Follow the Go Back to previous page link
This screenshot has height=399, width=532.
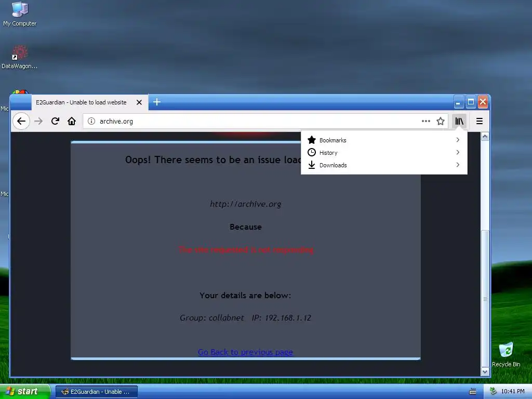245,352
